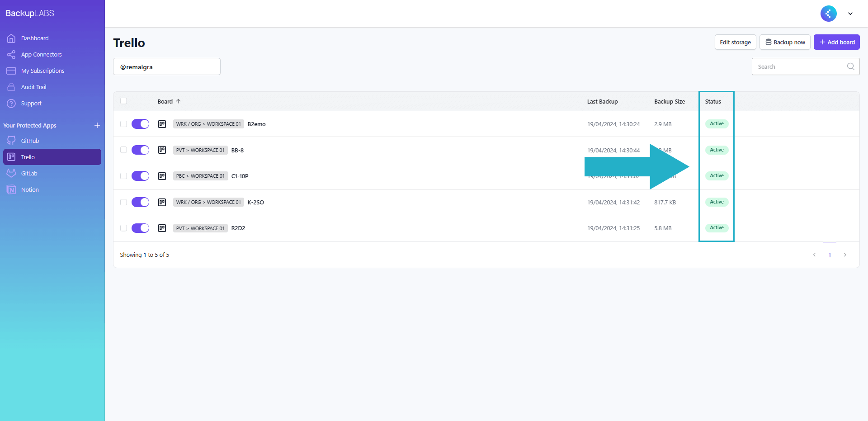868x421 pixels.
Task: Click the Active status badge for R2D2
Action: pos(717,228)
